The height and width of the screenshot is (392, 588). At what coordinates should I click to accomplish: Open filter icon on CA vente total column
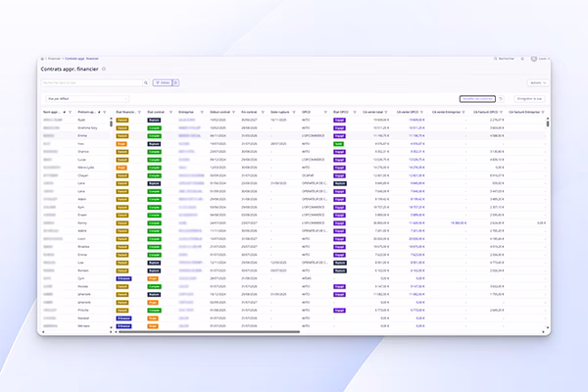[386, 112]
